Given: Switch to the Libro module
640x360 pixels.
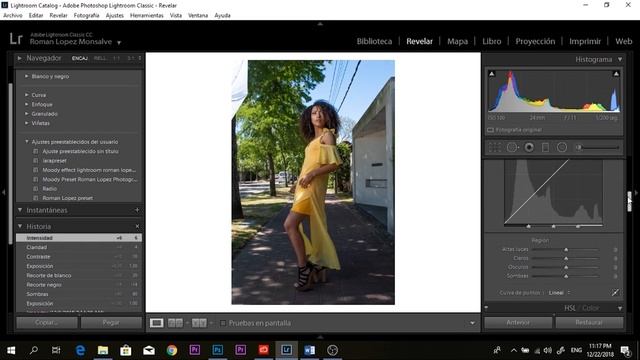Looking at the screenshot, I should [x=491, y=41].
